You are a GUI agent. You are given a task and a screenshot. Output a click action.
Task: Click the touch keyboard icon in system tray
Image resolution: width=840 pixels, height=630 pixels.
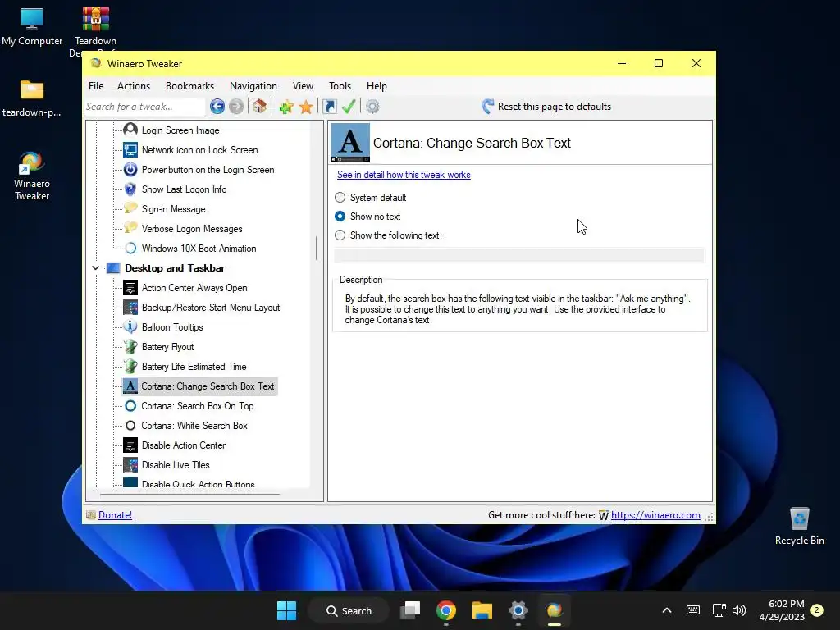692,610
